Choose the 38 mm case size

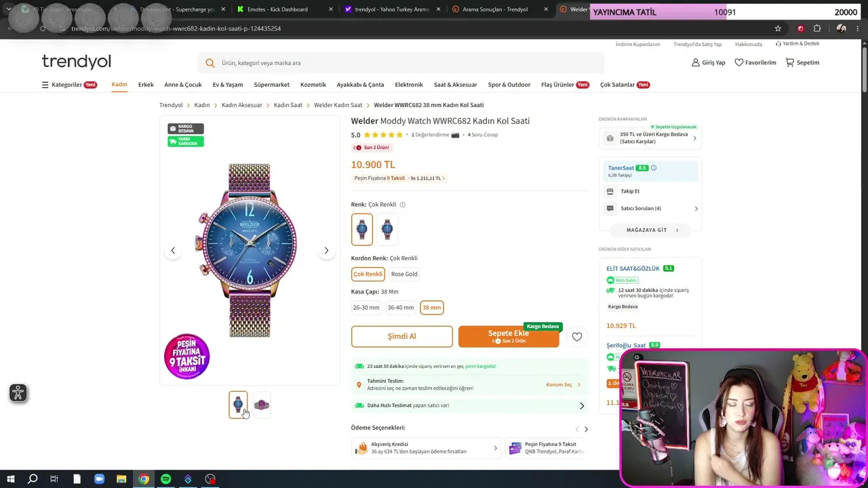coord(432,308)
